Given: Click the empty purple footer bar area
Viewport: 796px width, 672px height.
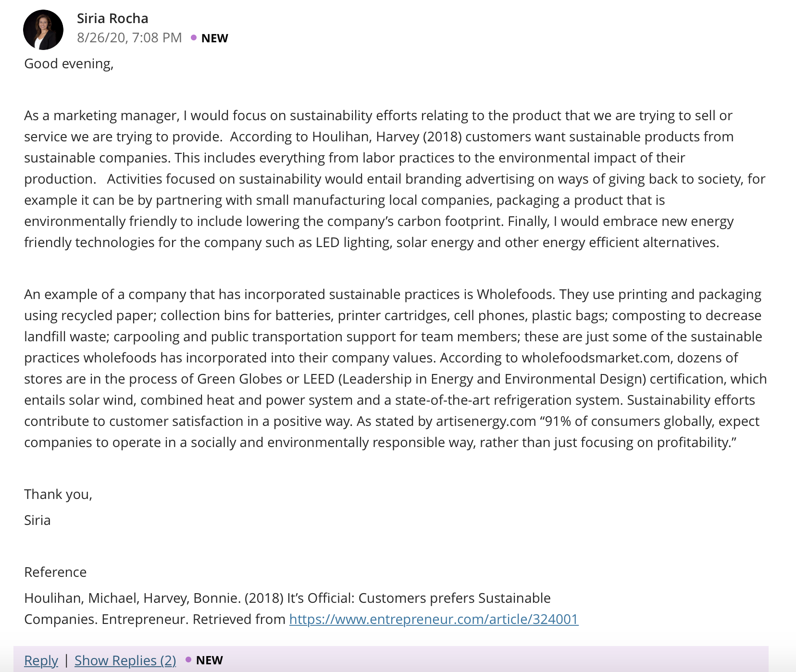Looking at the screenshot, I should [495, 660].
